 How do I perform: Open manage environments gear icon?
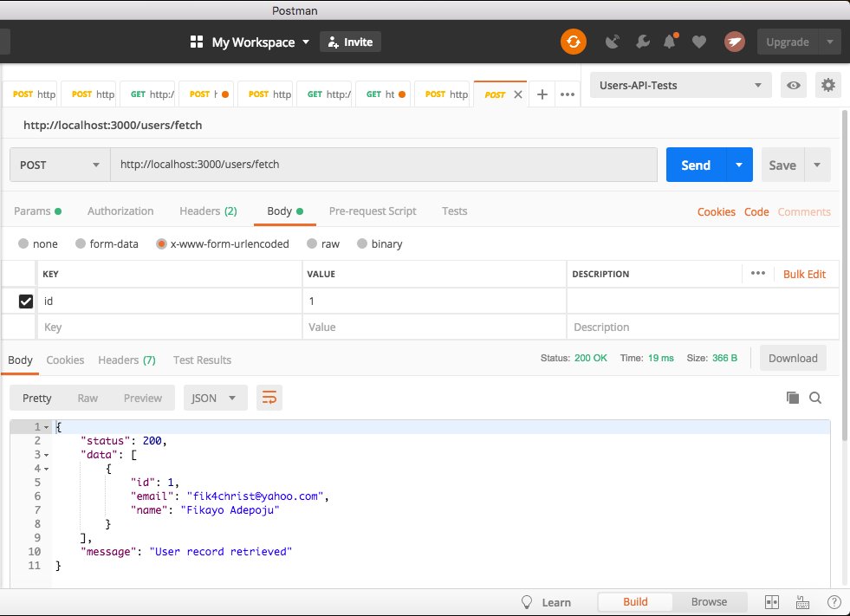(x=827, y=85)
